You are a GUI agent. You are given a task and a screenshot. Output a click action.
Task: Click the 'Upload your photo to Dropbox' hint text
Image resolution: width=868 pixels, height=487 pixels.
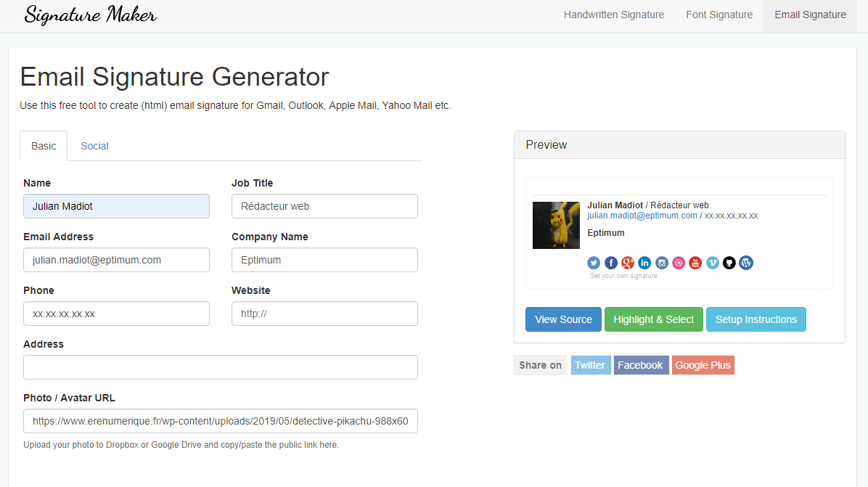(x=181, y=445)
